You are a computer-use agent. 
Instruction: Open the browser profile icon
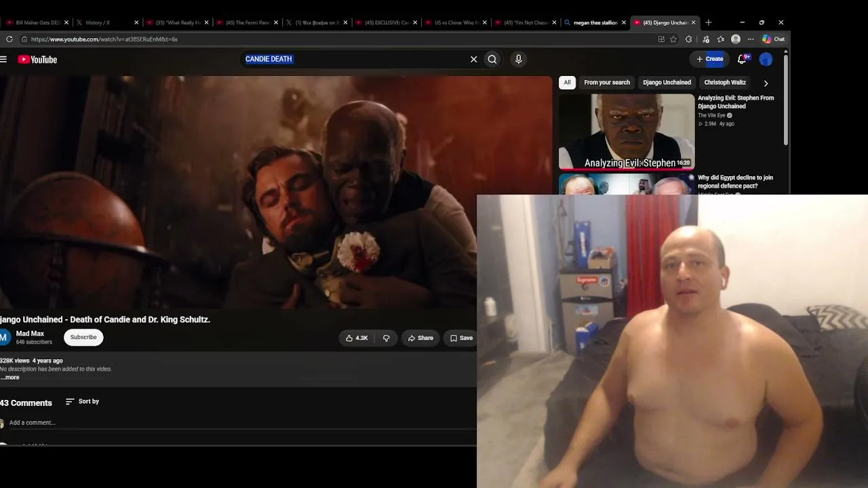736,39
